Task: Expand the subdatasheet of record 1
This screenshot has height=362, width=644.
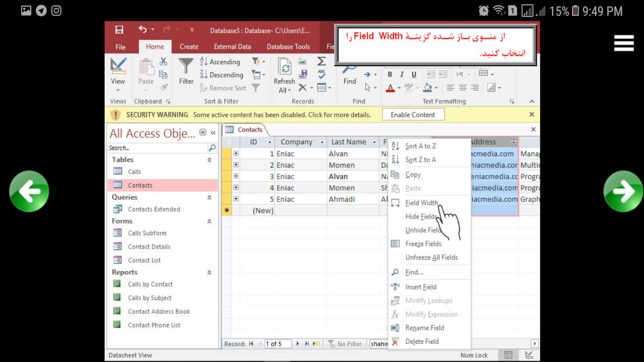Action: tap(236, 153)
